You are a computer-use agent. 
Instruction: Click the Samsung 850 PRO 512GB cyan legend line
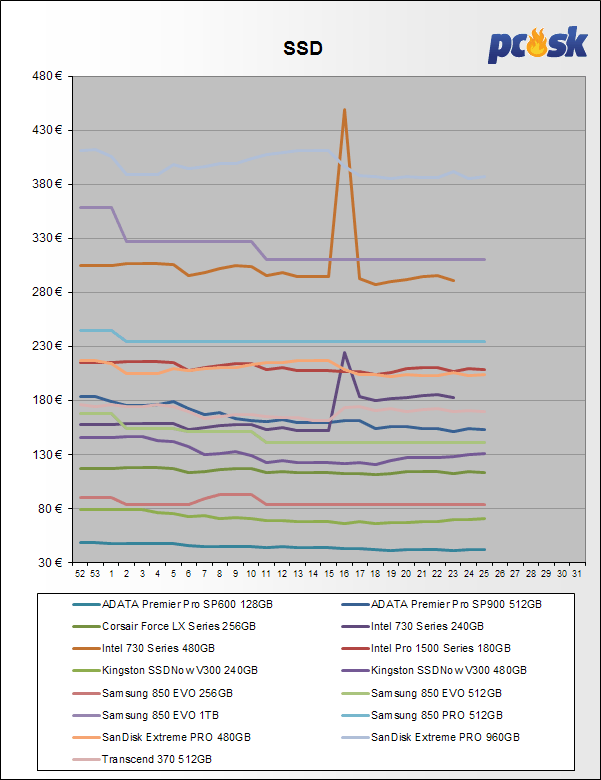coord(356,716)
